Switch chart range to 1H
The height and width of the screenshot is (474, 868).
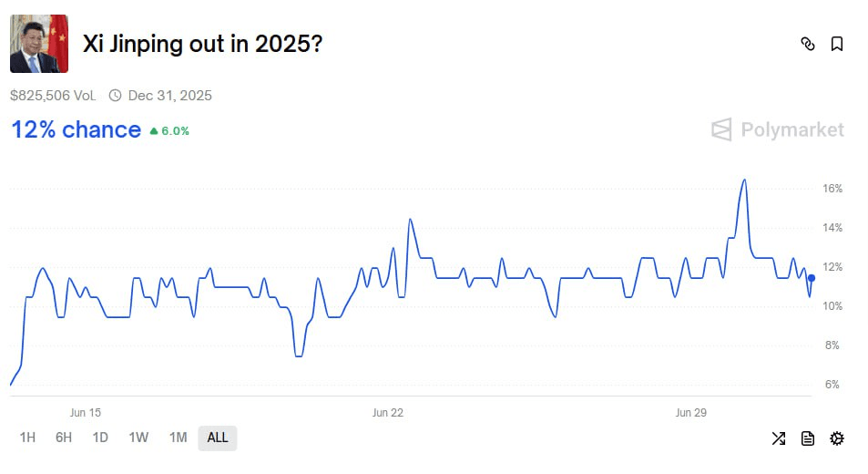coord(27,438)
